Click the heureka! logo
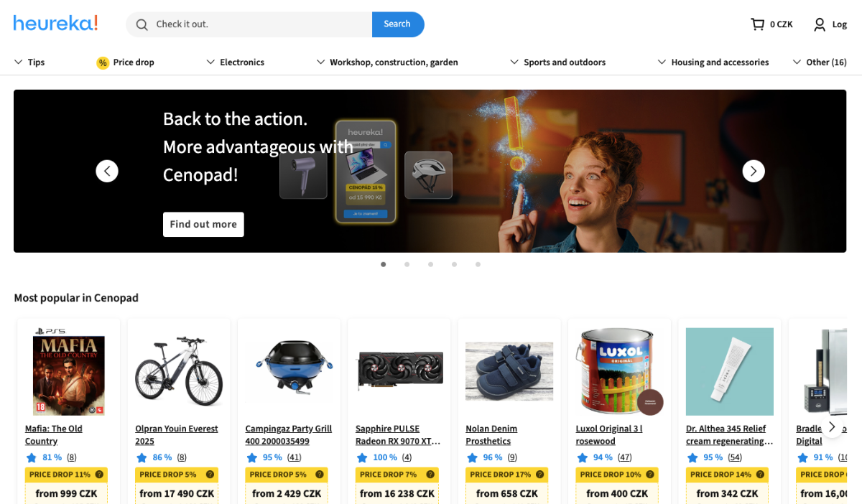The width and height of the screenshot is (862, 504). click(x=55, y=24)
